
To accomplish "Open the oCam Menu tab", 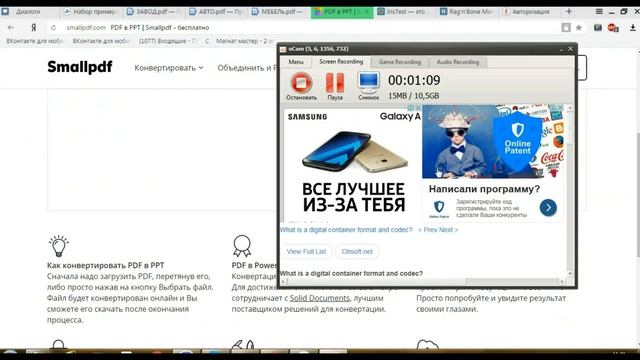I will click(x=296, y=62).
